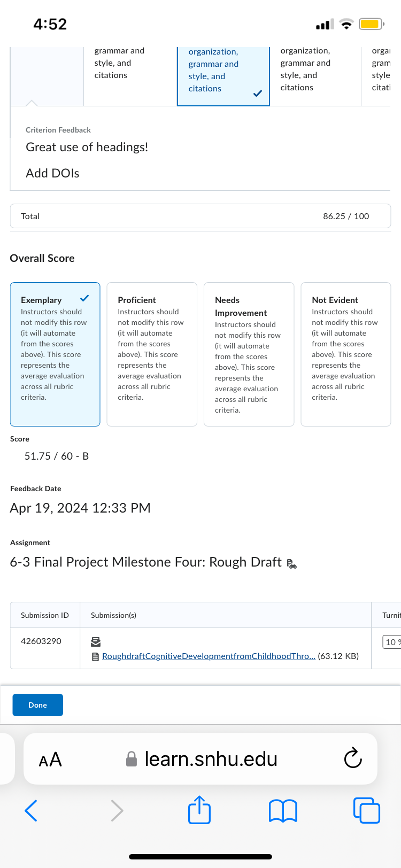Select the Needs Improvement score level
This screenshot has width=401, height=868.
coord(249,354)
